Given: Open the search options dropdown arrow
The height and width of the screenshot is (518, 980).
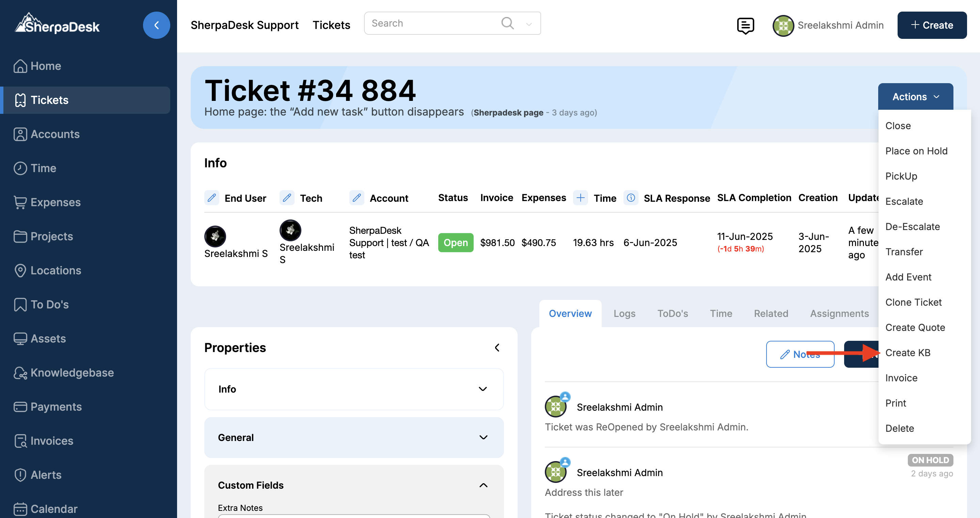Looking at the screenshot, I should [x=529, y=24].
